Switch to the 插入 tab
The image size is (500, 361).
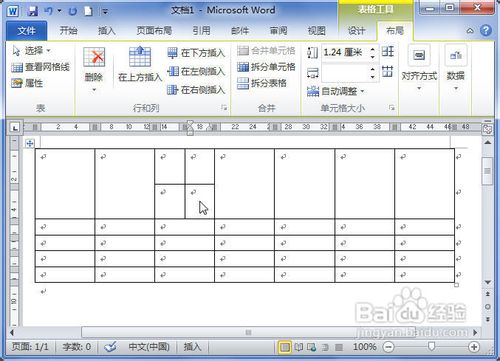coord(107,31)
